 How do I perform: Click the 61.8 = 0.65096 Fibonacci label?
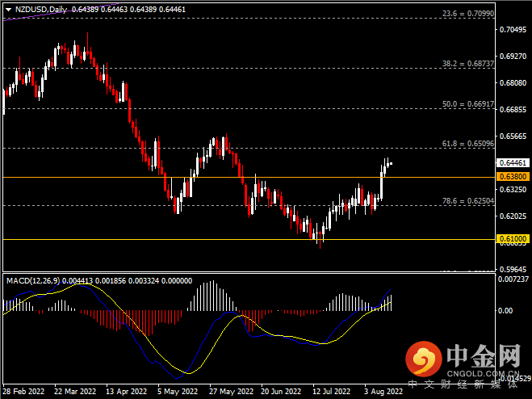coord(468,144)
